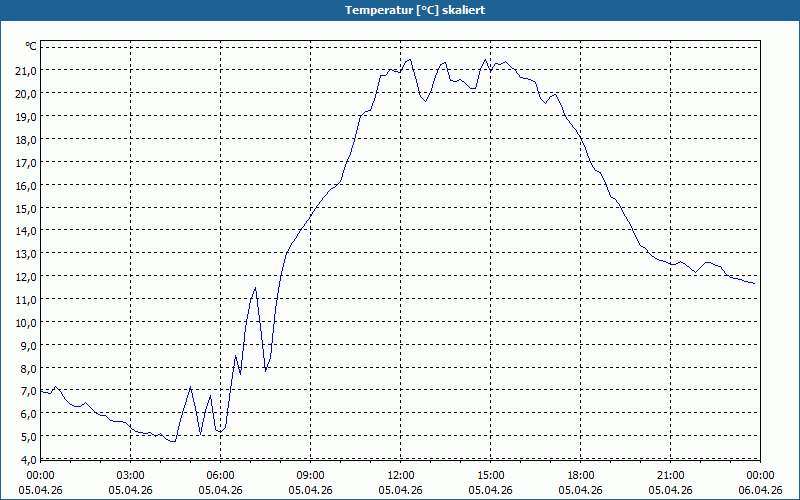Click the 09:00 time axis label

[310, 476]
